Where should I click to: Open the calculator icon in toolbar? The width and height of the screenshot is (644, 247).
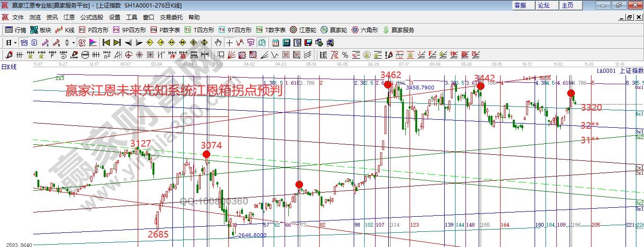point(286,43)
